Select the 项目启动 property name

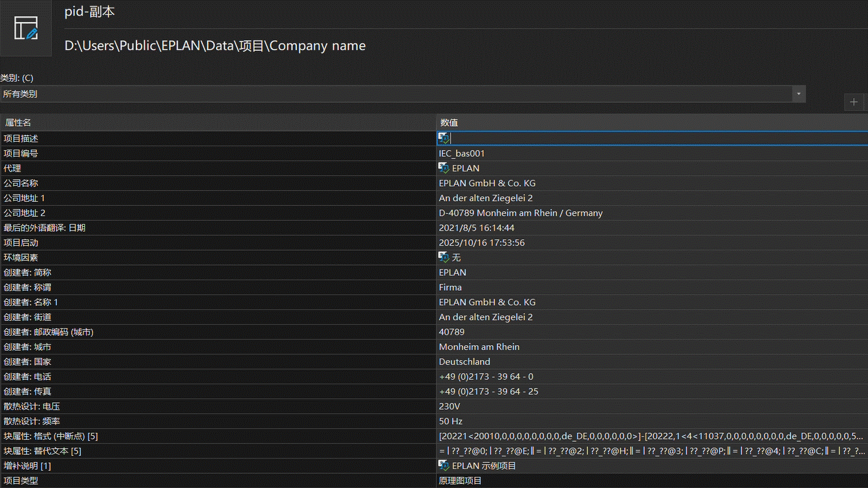[x=21, y=242]
